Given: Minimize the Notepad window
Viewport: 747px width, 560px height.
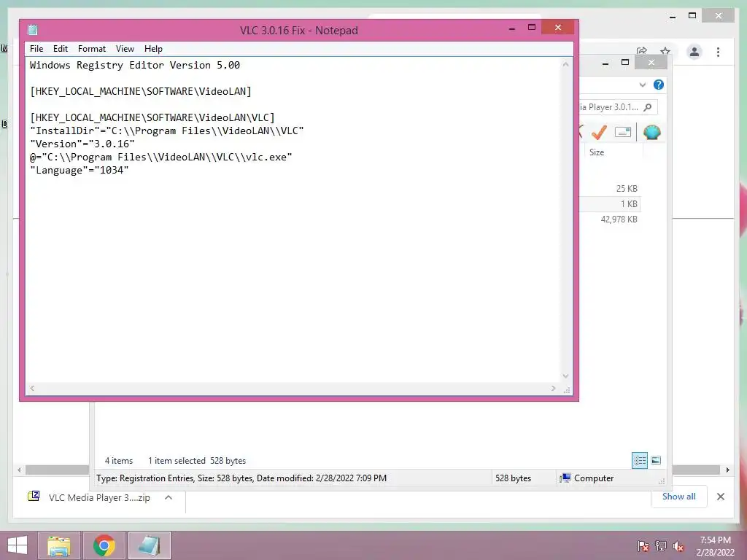Looking at the screenshot, I should [x=511, y=28].
